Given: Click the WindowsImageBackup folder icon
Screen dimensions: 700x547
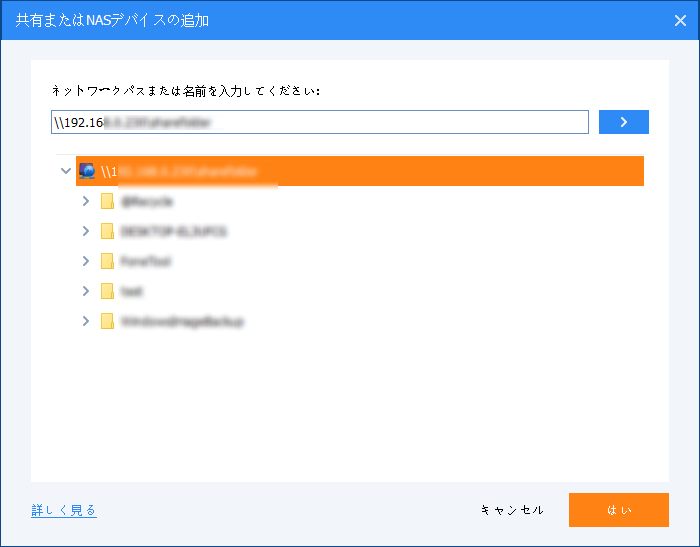Looking at the screenshot, I should 107,321.
